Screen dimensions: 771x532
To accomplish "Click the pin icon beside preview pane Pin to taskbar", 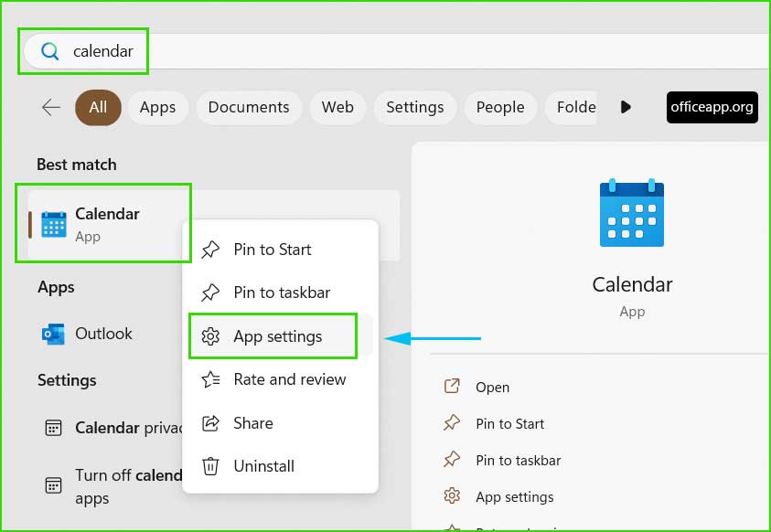I will click(x=452, y=459).
